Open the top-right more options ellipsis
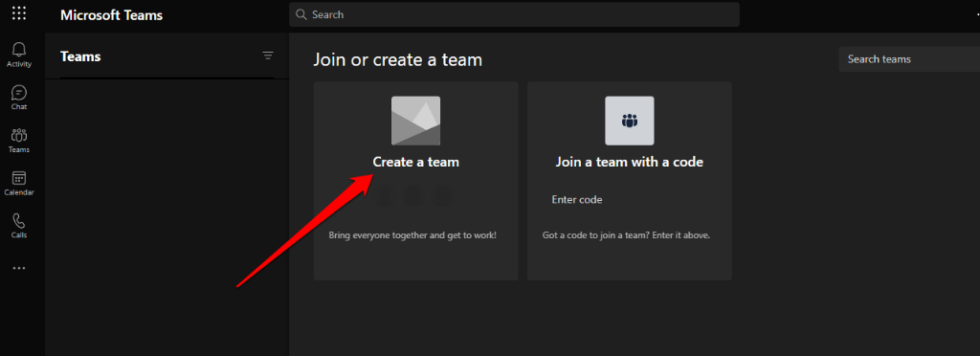The width and height of the screenshot is (980, 356). pos(977,14)
